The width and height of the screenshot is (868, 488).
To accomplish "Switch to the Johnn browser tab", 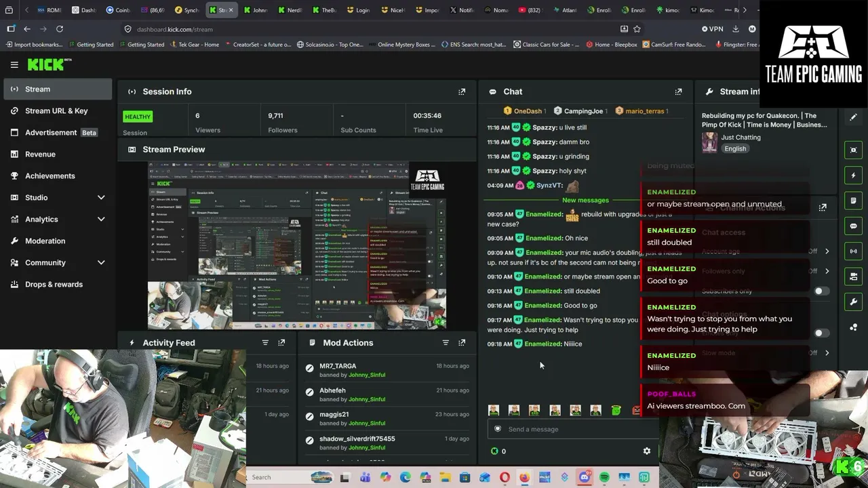I will point(256,10).
